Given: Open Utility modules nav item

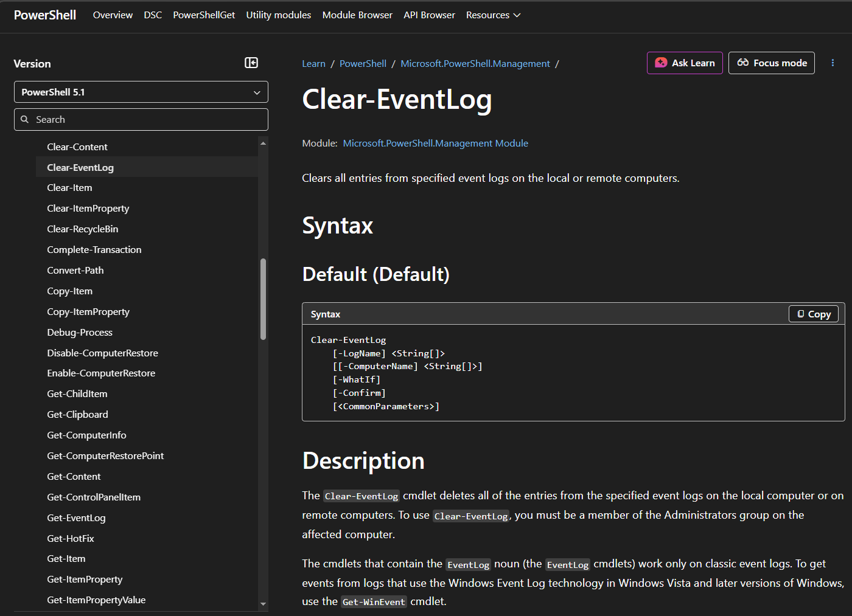Looking at the screenshot, I should pos(278,15).
